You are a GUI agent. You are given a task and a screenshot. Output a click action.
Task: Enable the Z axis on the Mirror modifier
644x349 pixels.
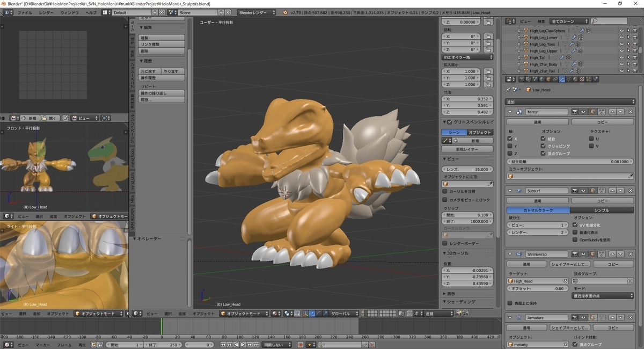tap(510, 153)
